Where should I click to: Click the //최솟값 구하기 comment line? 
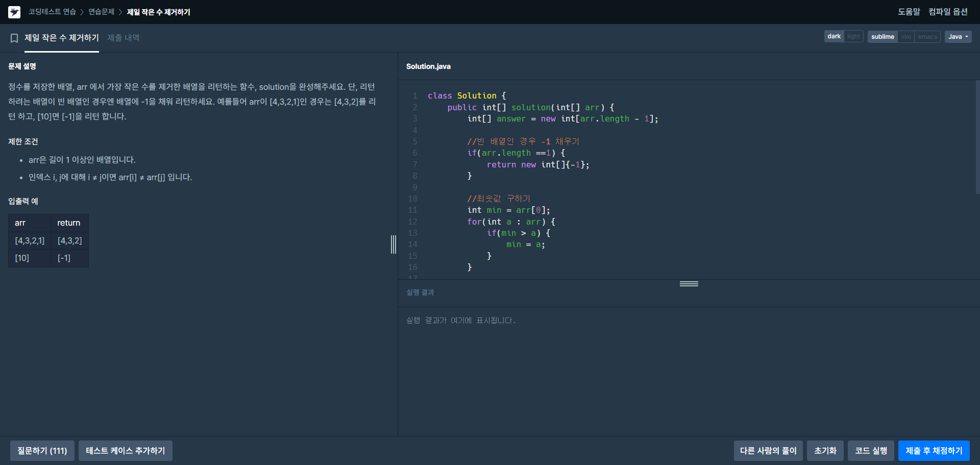coord(499,199)
